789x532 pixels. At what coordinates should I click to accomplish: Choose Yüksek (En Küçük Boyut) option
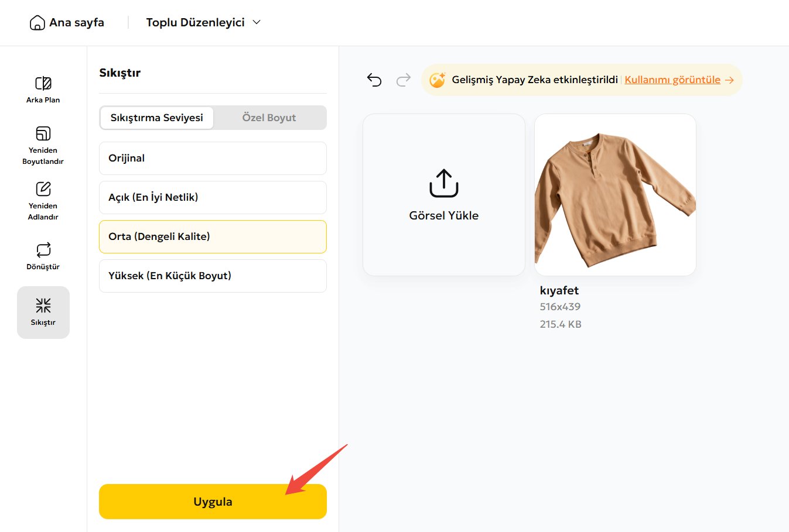tap(213, 276)
